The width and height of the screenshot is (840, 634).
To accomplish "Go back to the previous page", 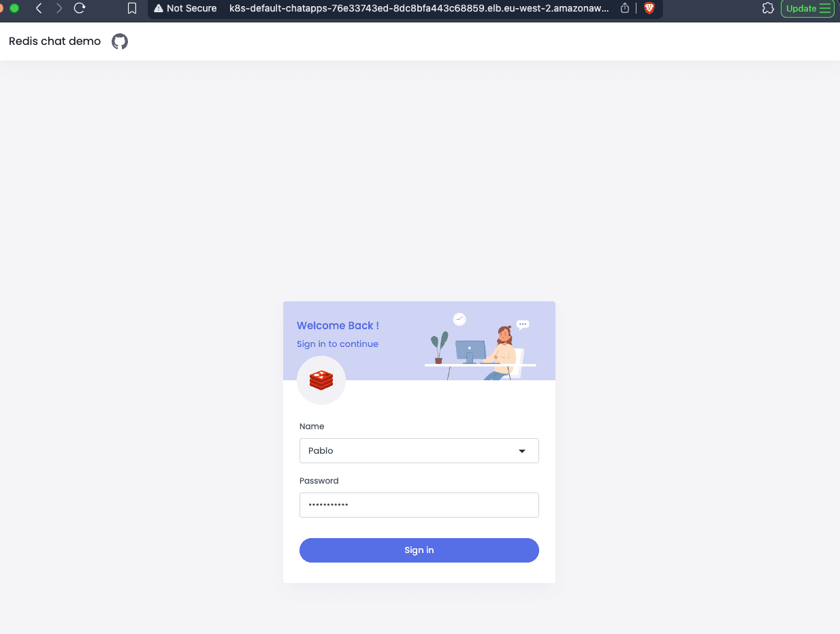I will coord(39,9).
